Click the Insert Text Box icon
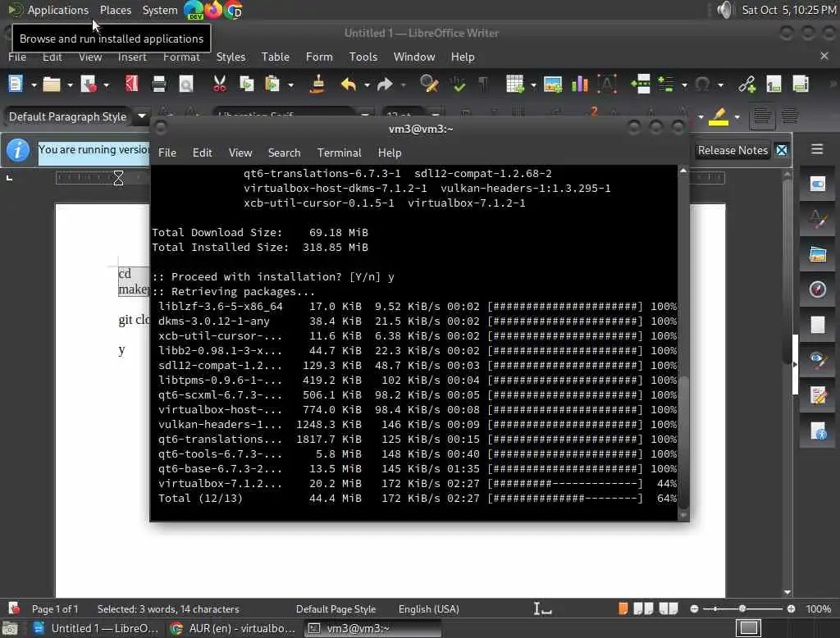The height and width of the screenshot is (638, 840). 607,84
